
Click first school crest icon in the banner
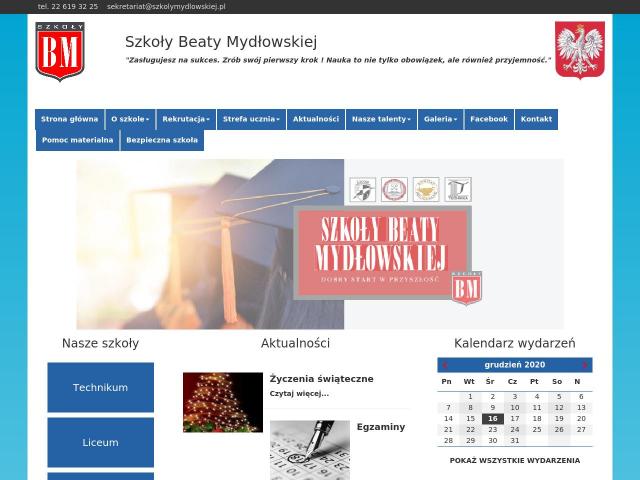point(362,189)
